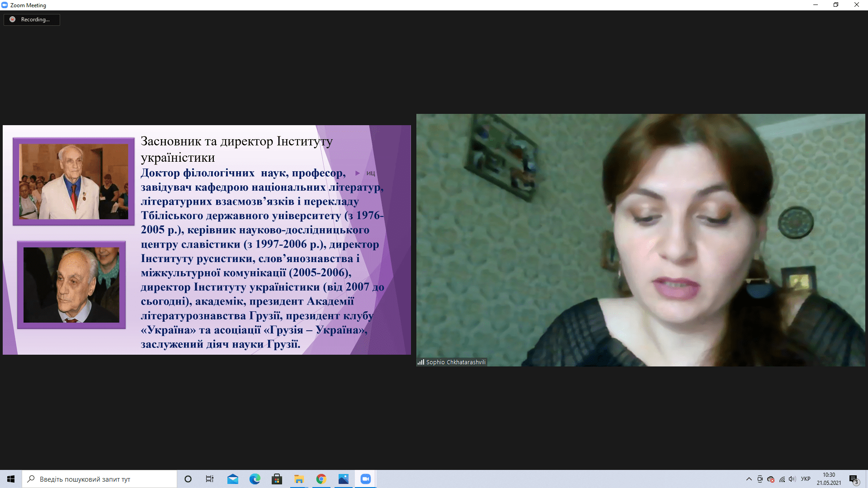Open the Photos app from taskbar

(344, 479)
